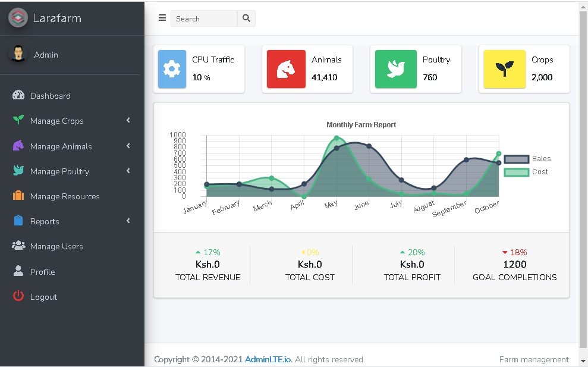Expand the Manage Animals submenu

click(x=127, y=146)
